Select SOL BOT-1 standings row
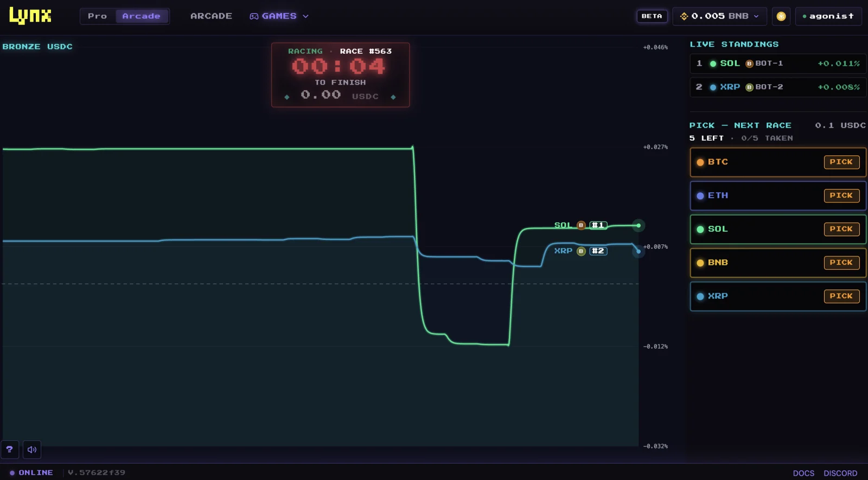 coord(777,64)
